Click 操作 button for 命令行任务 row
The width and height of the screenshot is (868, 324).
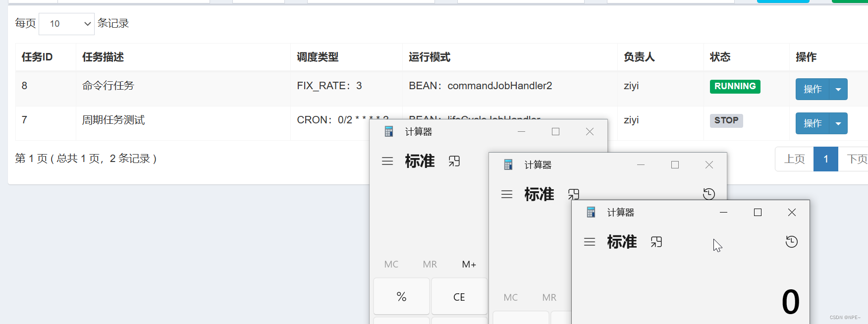pos(813,89)
